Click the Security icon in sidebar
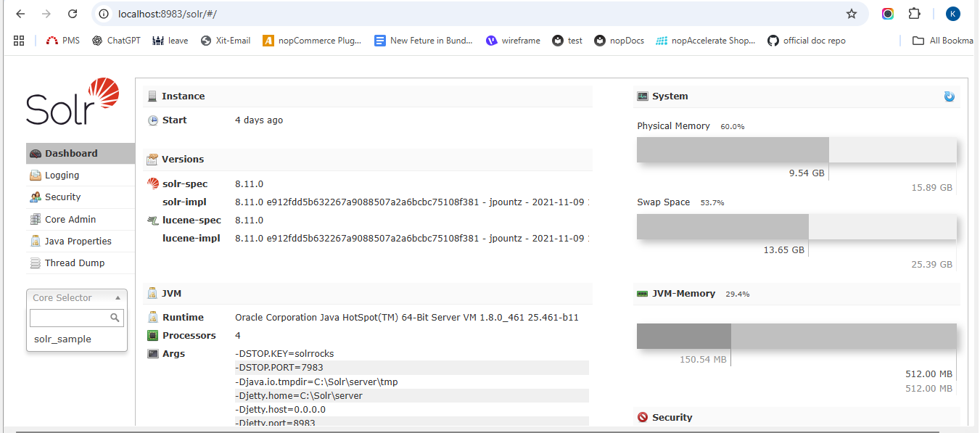 point(35,197)
